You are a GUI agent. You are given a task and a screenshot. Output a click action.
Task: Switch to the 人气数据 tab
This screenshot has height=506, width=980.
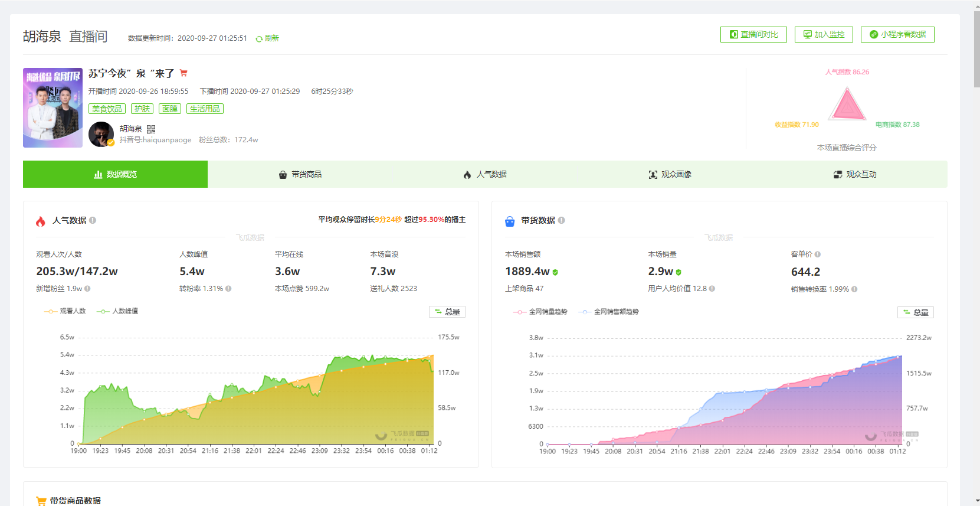click(485, 174)
